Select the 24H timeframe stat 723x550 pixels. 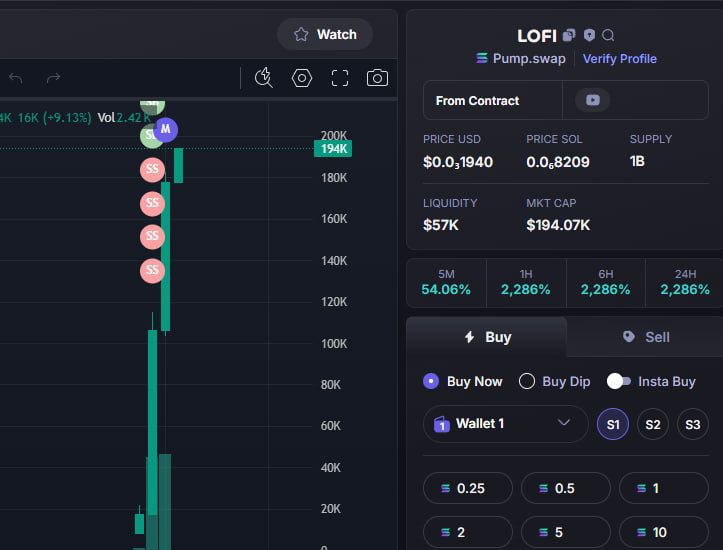tap(685, 283)
